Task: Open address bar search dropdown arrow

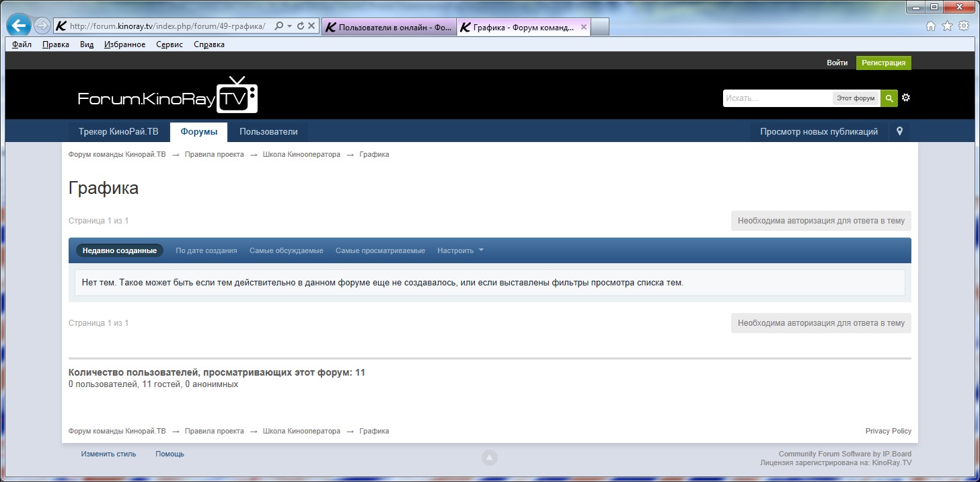Action: (289, 26)
